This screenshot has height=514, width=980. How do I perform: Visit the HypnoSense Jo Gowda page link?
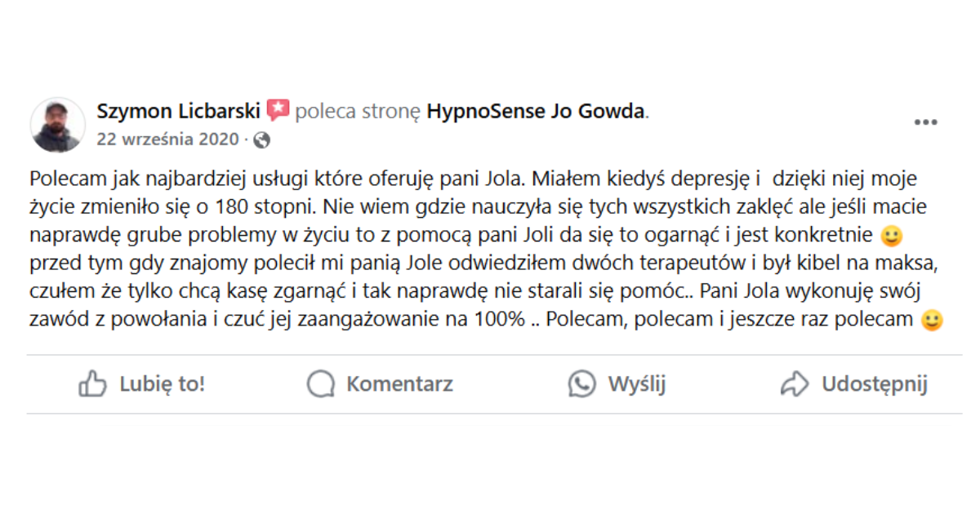point(536,111)
